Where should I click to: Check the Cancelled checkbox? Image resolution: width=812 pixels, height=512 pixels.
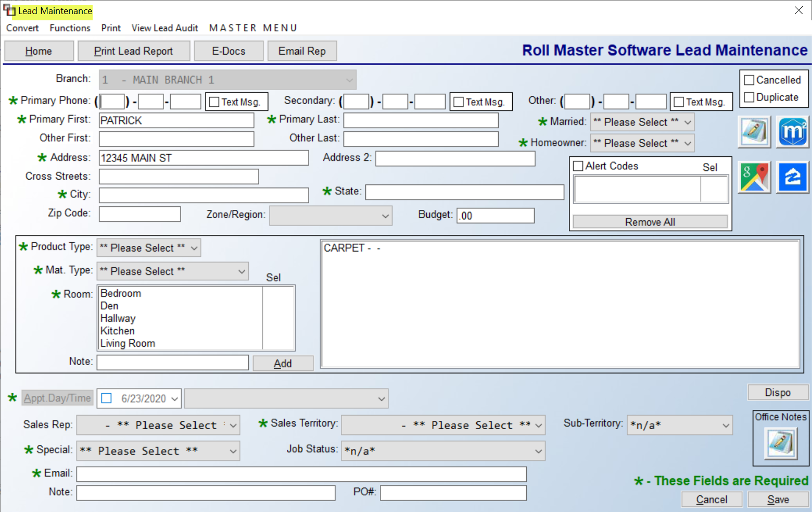[750, 80]
